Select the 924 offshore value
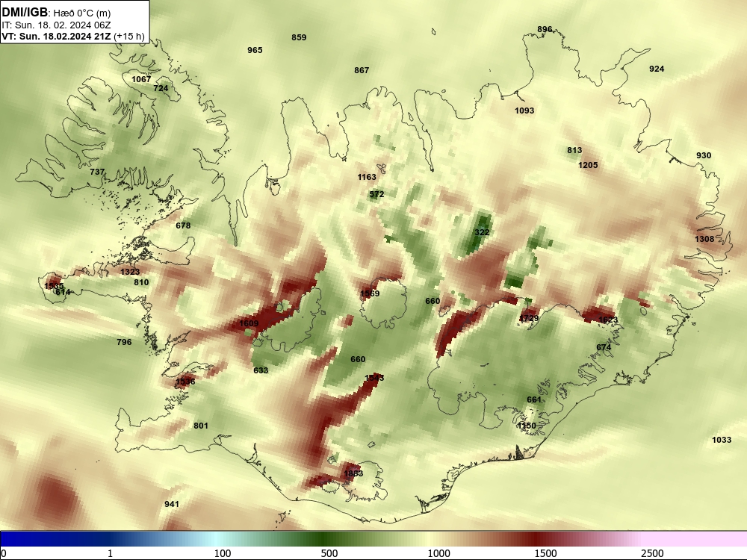Viewport: 747px width, 560px height. coord(657,69)
